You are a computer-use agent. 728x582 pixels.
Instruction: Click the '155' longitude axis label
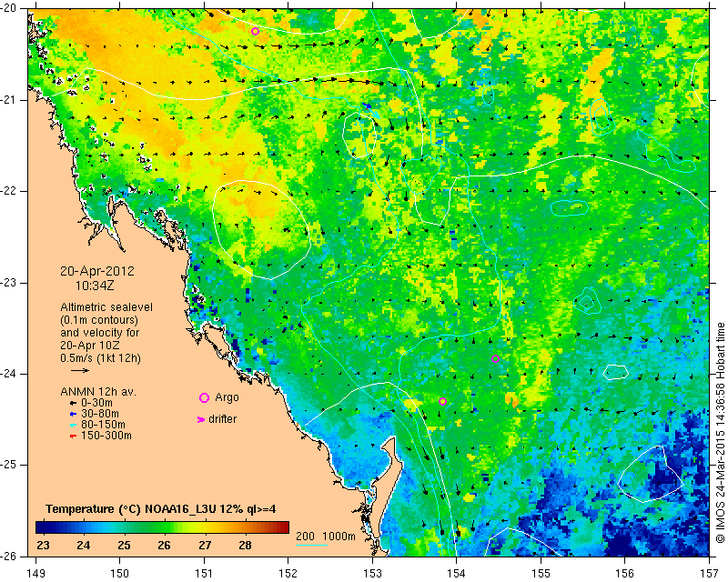[541, 573]
